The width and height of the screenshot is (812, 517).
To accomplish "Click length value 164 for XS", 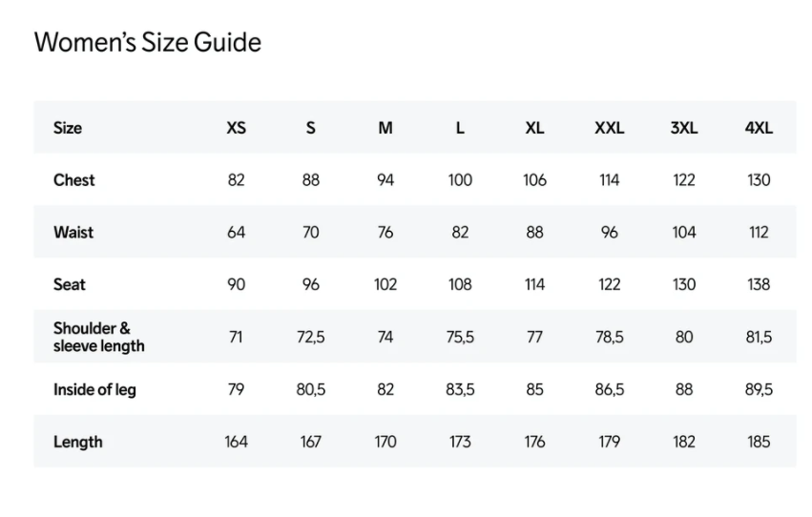I will click(x=236, y=442).
